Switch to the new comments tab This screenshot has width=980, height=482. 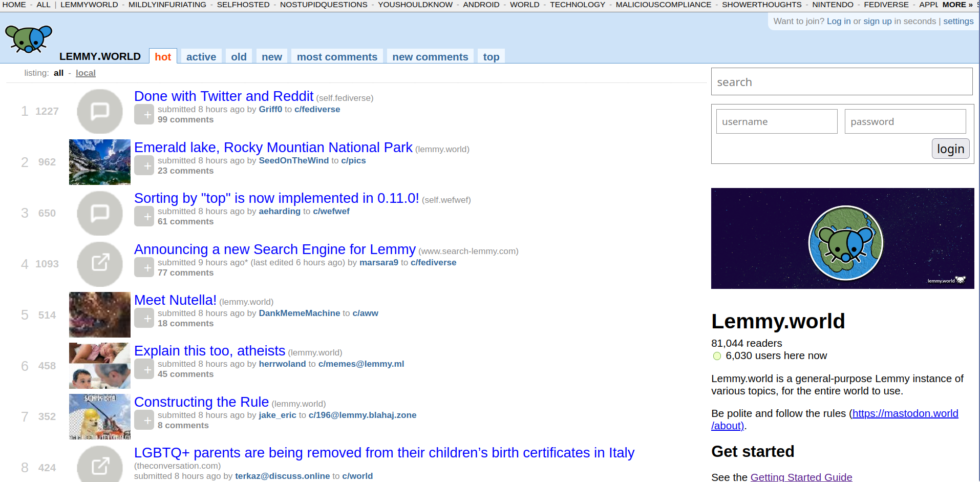click(430, 57)
